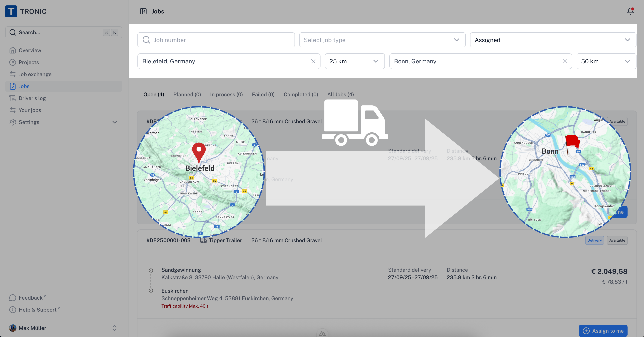Image resolution: width=644 pixels, height=337 pixels.
Task: Click the Driver's log sidebar icon
Action: (13, 98)
